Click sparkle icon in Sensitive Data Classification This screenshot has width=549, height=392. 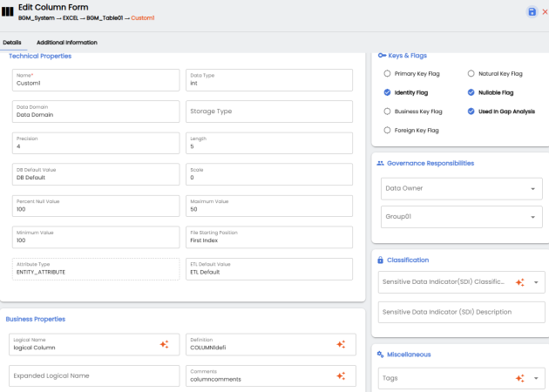pyautogui.click(x=519, y=282)
